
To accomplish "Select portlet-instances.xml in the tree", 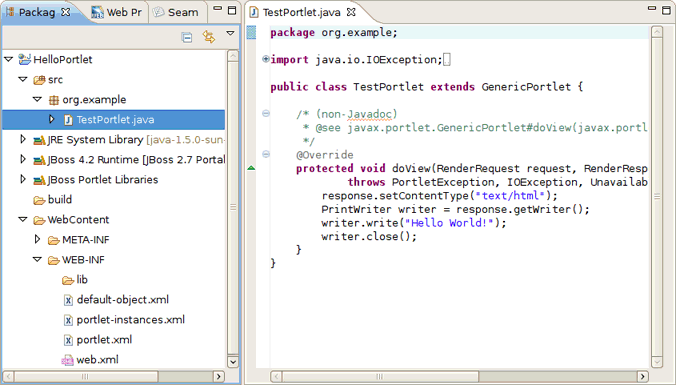I will pos(131,319).
